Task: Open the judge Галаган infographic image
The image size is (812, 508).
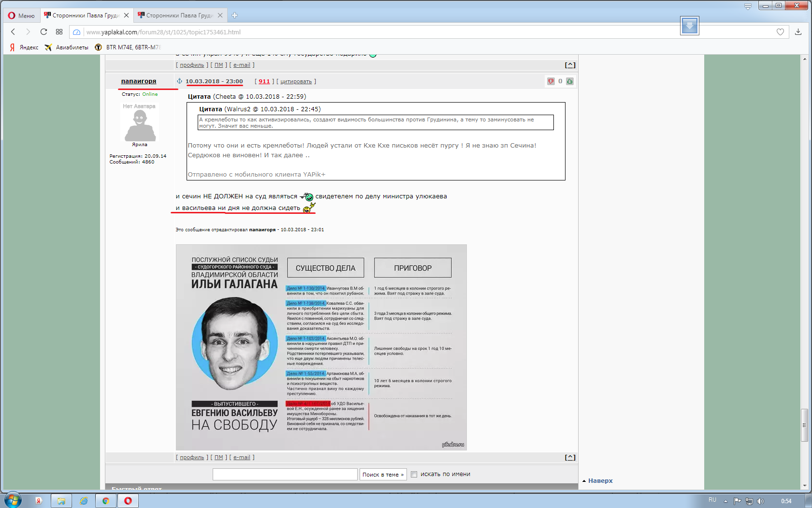Action: click(321, 347)
